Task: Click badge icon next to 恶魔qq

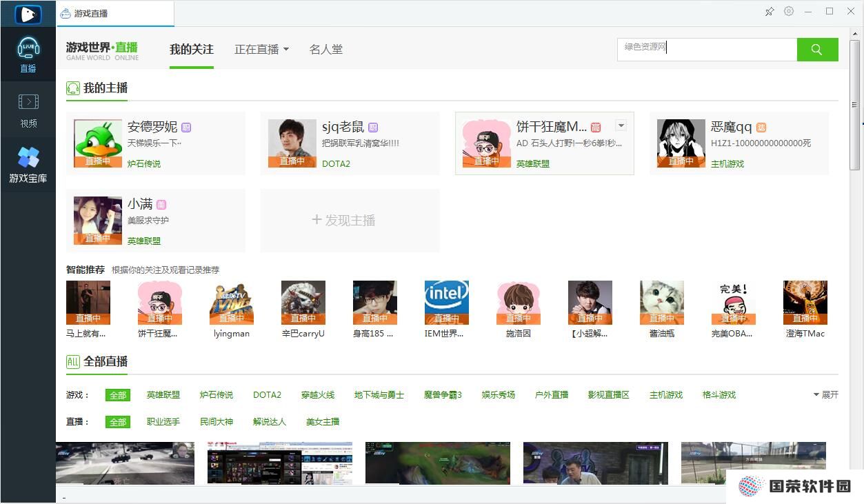Action: pos(761,128)
